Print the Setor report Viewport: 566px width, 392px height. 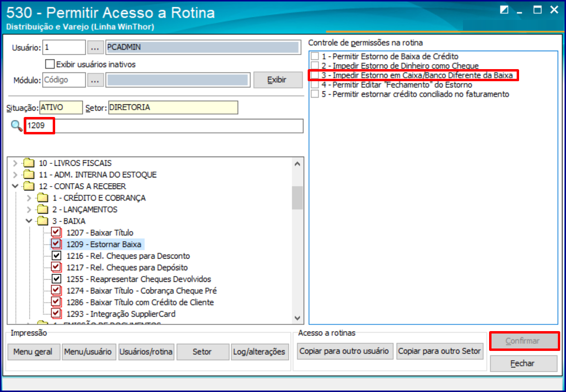[x=203, y=351]
